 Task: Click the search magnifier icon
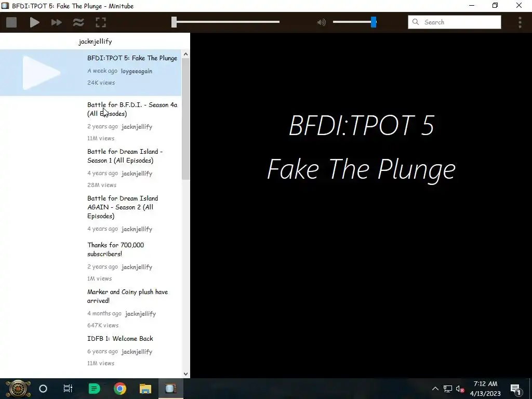[x=415, y=22]
